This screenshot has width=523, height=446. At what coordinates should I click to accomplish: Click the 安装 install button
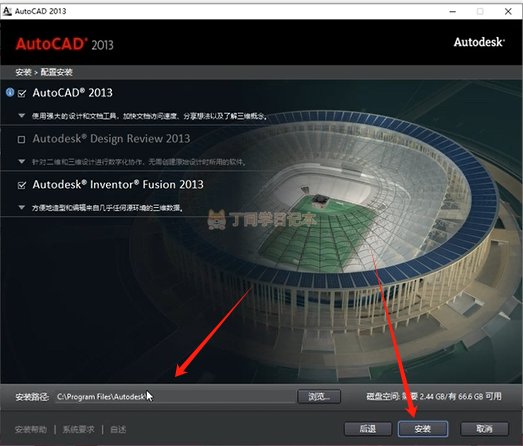point(423,428)
